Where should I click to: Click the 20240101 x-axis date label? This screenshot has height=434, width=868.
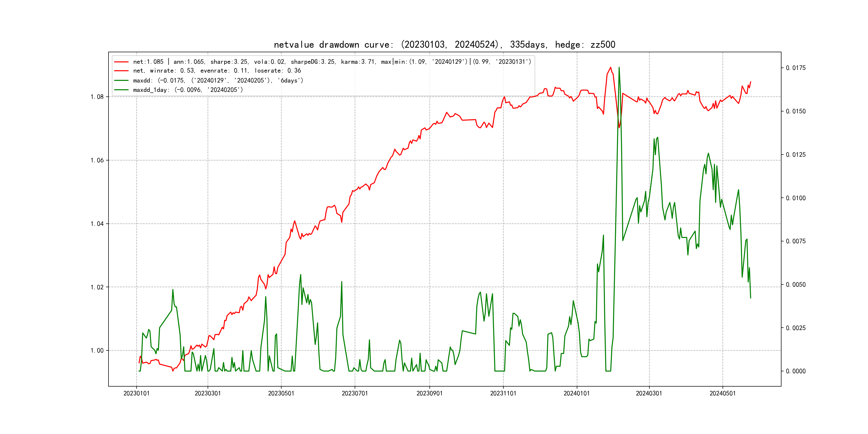pyautogui.click(x=577, y=393)
